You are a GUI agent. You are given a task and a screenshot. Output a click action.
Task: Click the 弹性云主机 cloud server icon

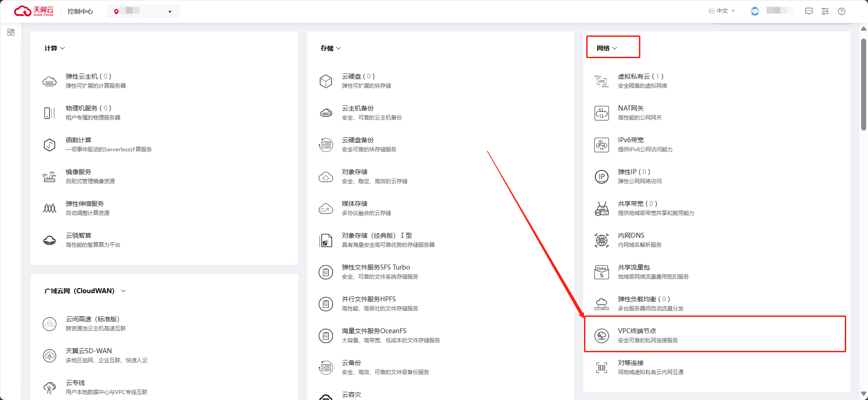(50, 81)
